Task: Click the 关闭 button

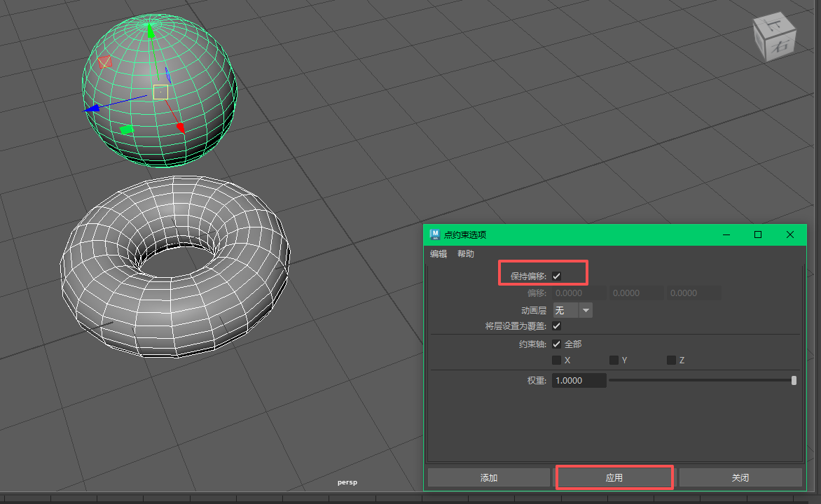Action: [x=740, y=478]
